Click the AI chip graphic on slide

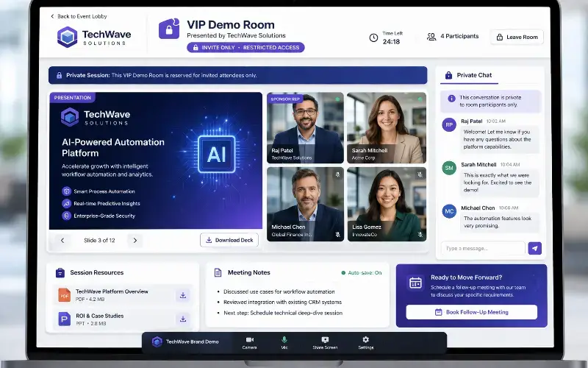pos(216,155)
